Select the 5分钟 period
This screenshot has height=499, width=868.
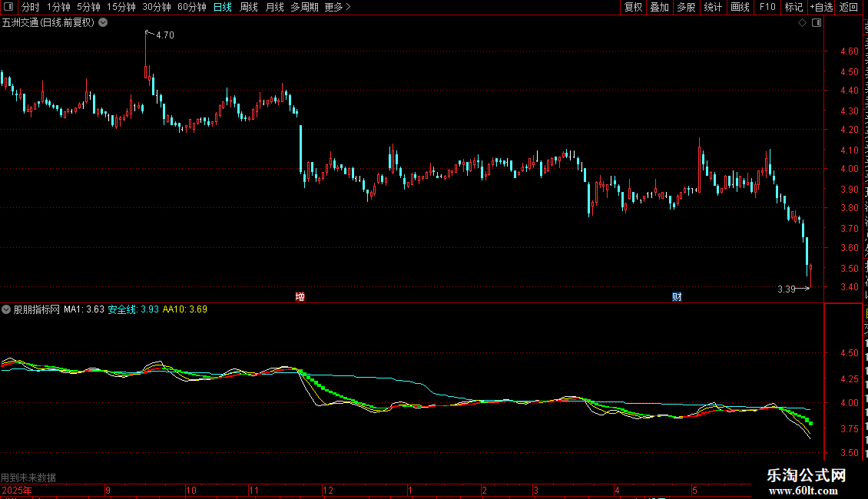pyautogui.click(x=88, y=7)
